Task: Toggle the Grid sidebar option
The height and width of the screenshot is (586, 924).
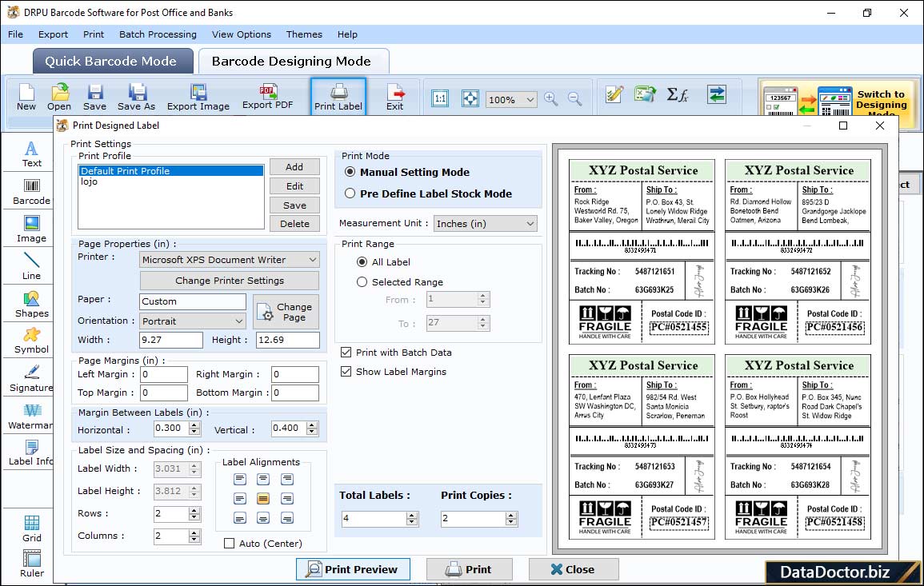Action: 31,529
